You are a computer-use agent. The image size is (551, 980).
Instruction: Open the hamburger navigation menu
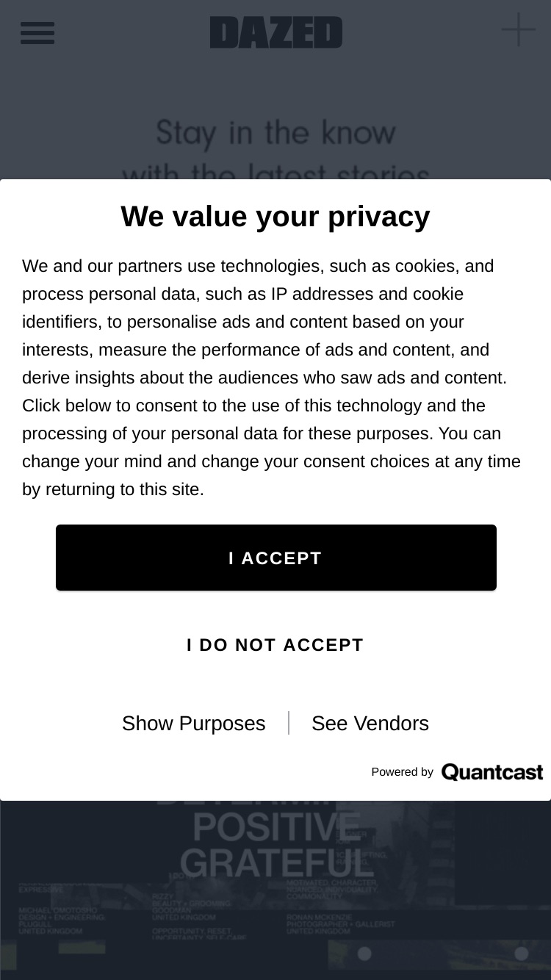tap(37, 32)
